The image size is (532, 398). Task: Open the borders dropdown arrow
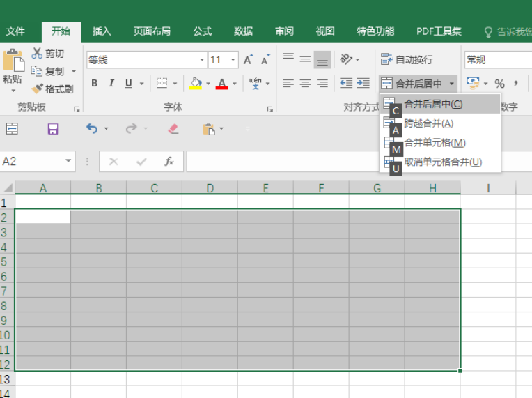[175, 83]
